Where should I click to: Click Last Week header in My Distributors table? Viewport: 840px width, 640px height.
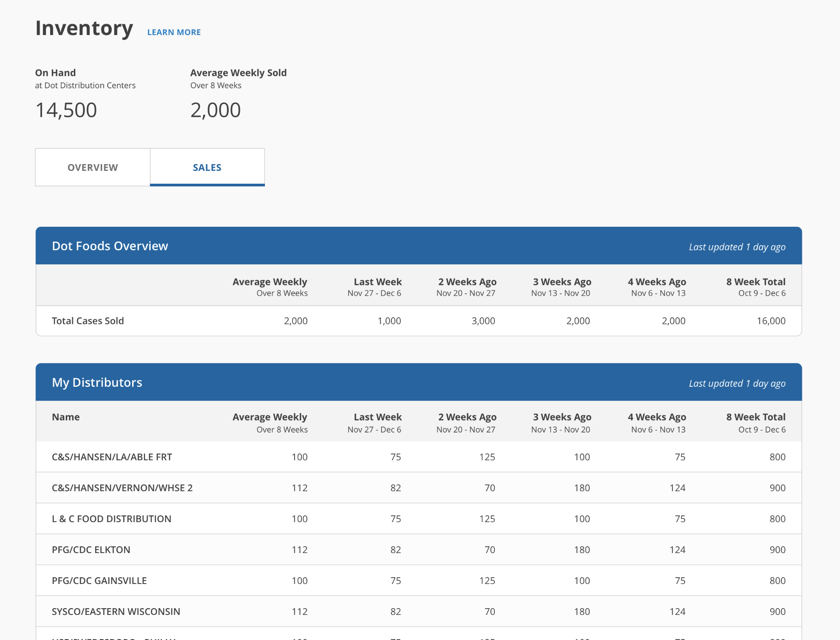pos(377,417)
